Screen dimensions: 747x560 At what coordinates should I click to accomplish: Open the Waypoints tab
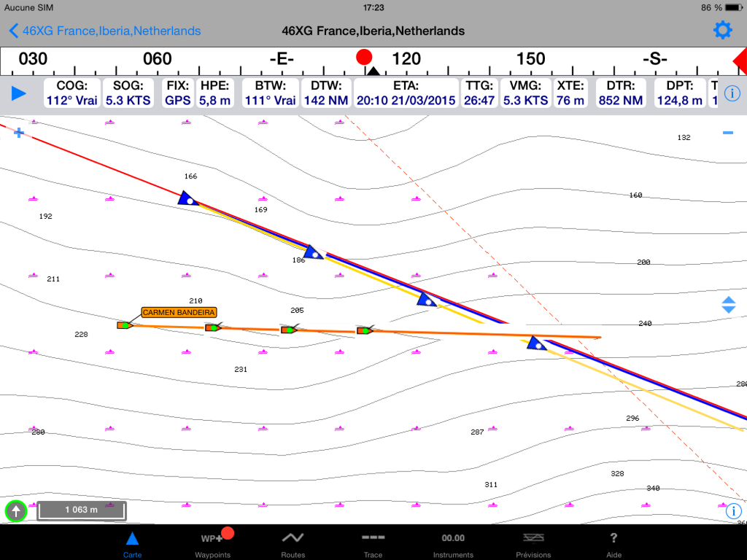click(213, 544)
